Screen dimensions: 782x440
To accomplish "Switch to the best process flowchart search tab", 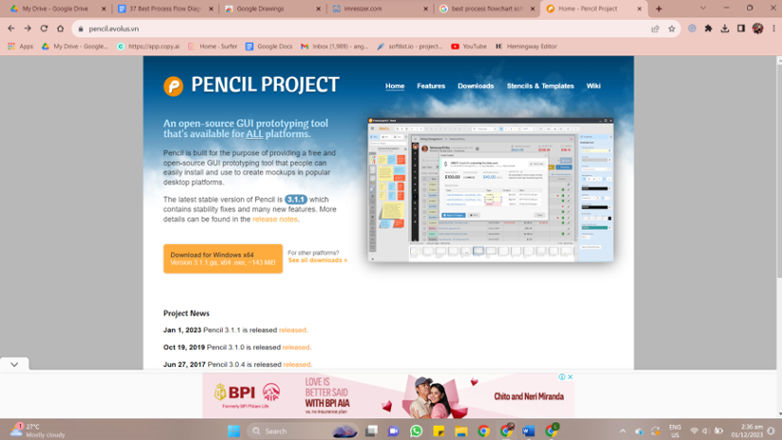I will click(486, 8).
